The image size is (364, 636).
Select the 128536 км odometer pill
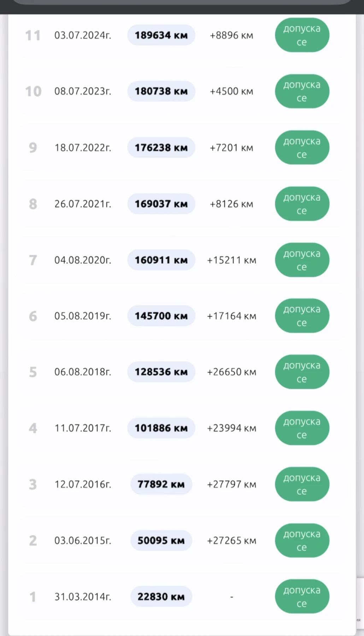pyautogui.click(x=161, y=372)
